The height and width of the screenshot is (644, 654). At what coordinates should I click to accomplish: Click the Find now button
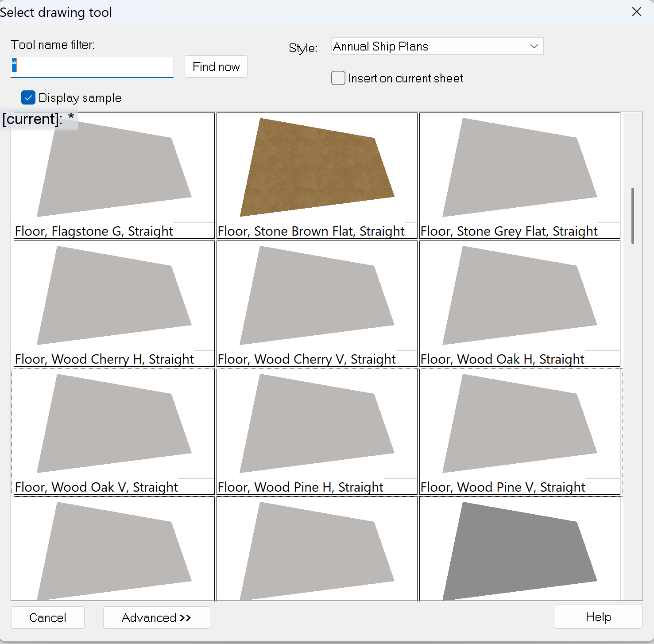(216, 67)
